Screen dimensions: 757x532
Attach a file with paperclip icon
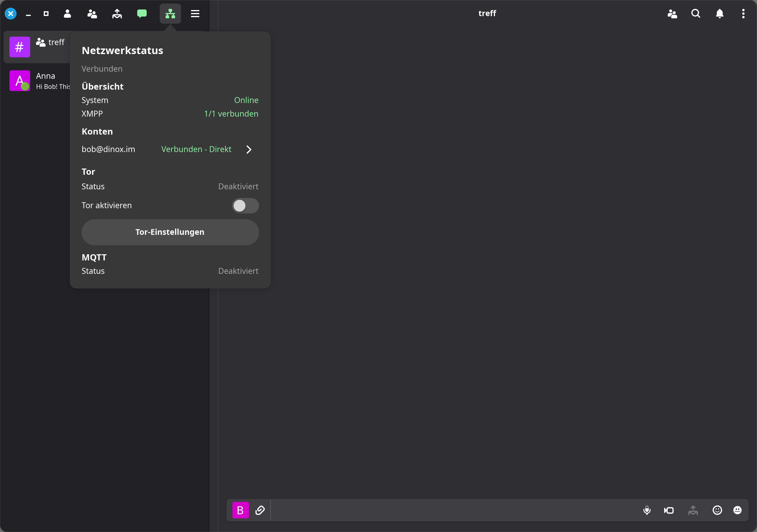pyautogui.click(x=260, y=510)
